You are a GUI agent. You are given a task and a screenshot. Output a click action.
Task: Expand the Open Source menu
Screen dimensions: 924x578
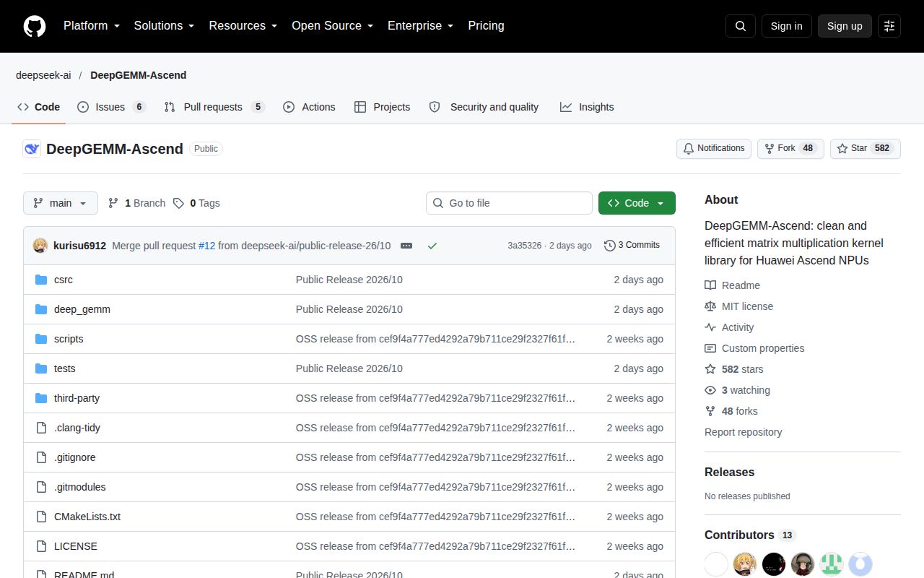[x=332, y=26]
